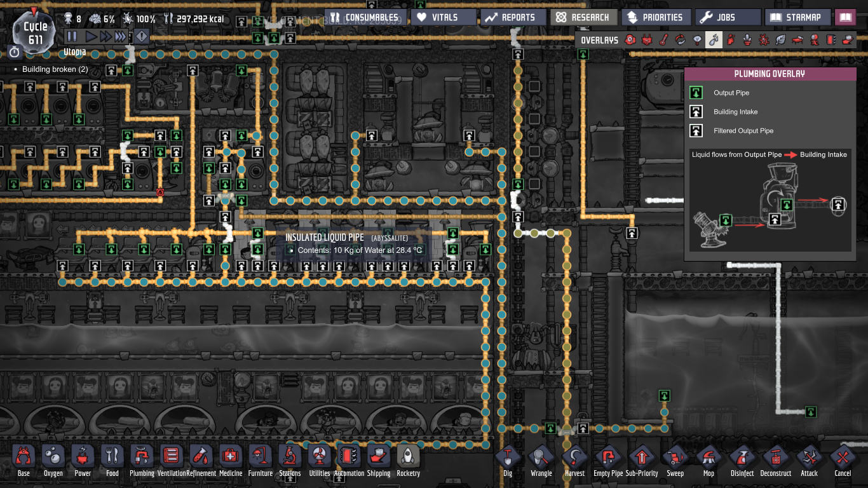
Task: Enable the Temperature overlay
Action: tap(663, 40)
